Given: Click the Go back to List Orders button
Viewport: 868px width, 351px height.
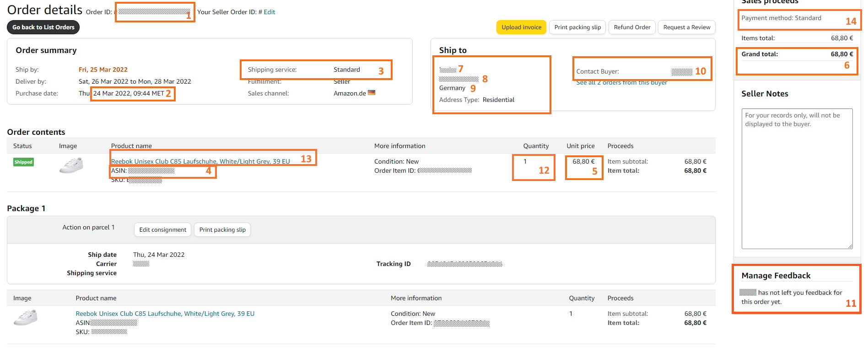Looking at the screenshot, I should click(43, 27).
